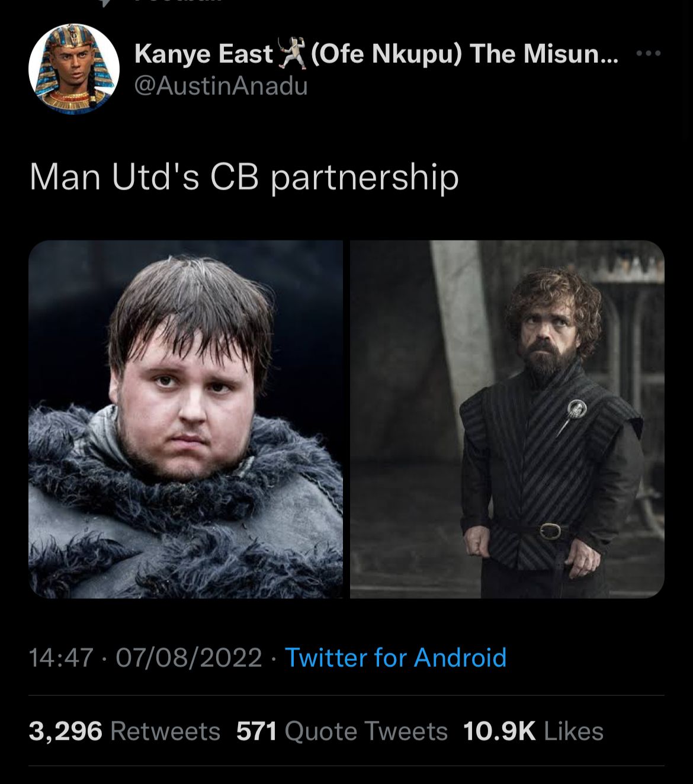Click the 14:47 timestamp
Viewport: 693px width, 784px height.
click(61, 657)
